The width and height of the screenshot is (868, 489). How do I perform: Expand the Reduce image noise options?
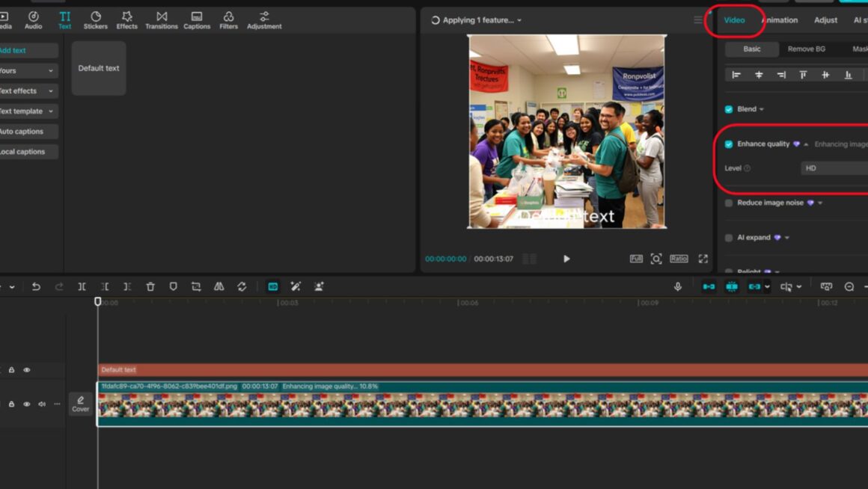click(820, 203)
